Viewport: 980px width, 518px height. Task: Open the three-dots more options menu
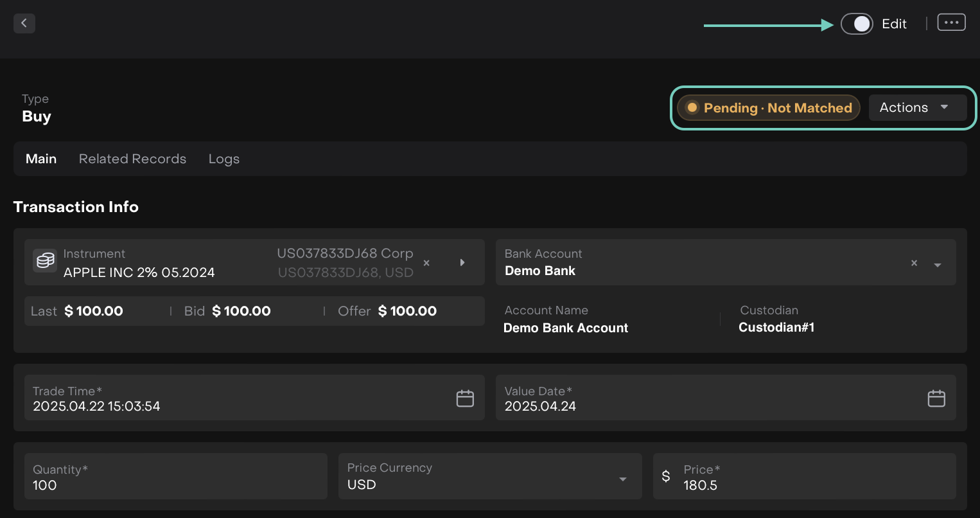click(x=951, y=22)
